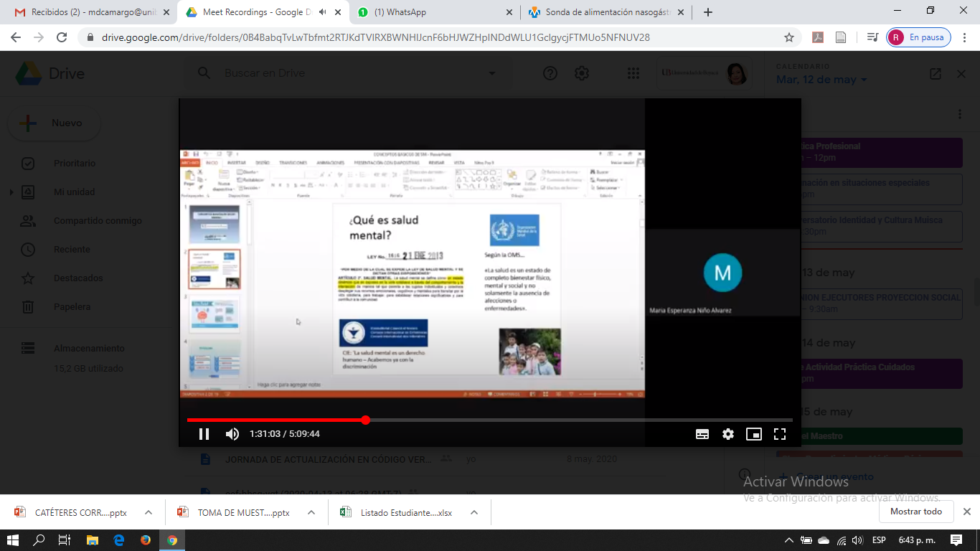Viewport: 980px width, 551px height.
Task: Open search options dropdown arrow
Action: tap(492, 73)
